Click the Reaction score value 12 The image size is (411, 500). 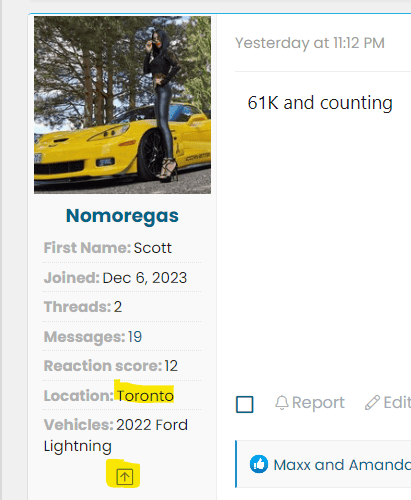(171, 366)
